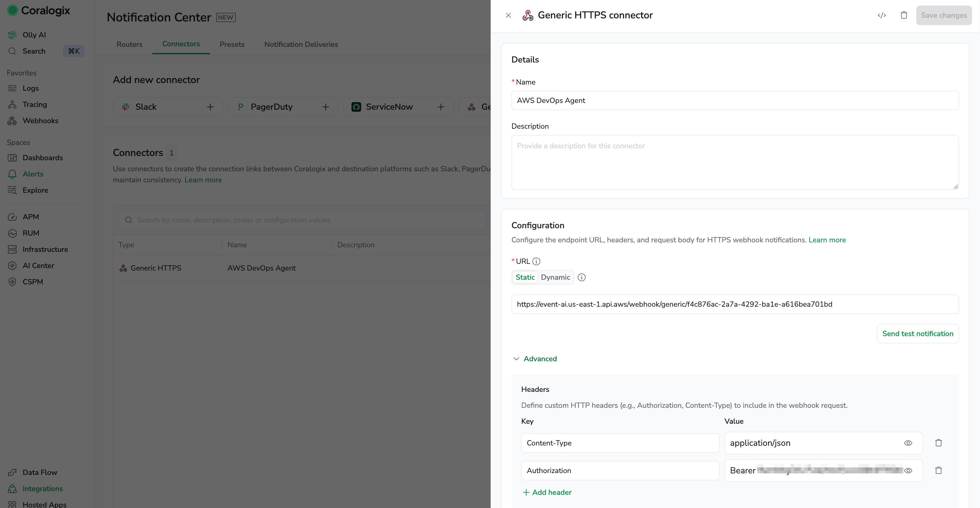Click the Type column header
The height and width of the screenshot is (508, 980).
tap(126, 245)
